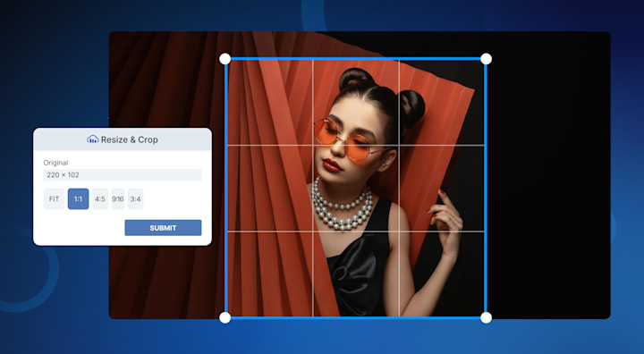Viewport: 644px width, 354px height.
Task: Click the bottom-right crop handle
Action: pos(486,317)
